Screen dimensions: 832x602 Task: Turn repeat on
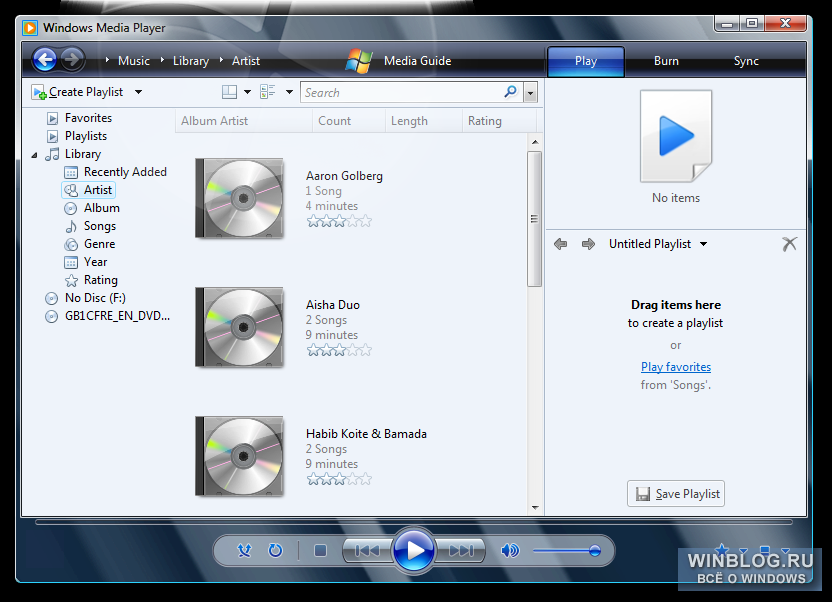tap(275, 551)
